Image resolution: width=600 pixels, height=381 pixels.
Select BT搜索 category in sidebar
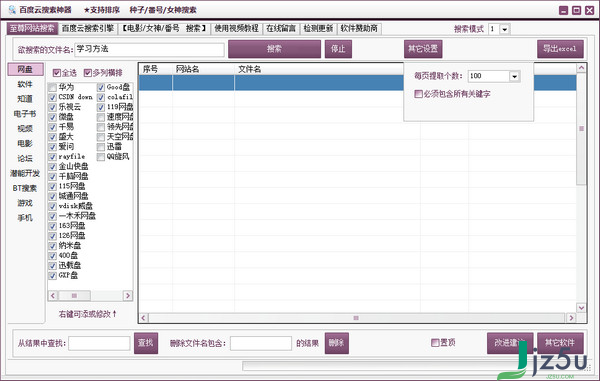(x=25, y=188)
